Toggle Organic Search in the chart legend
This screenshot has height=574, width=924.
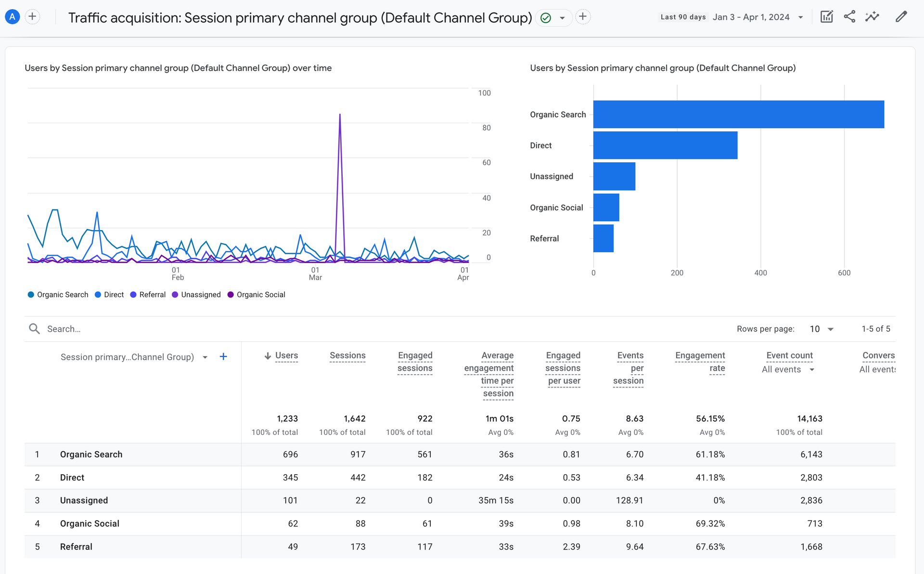pyautogui.click(x=57, y=294)
